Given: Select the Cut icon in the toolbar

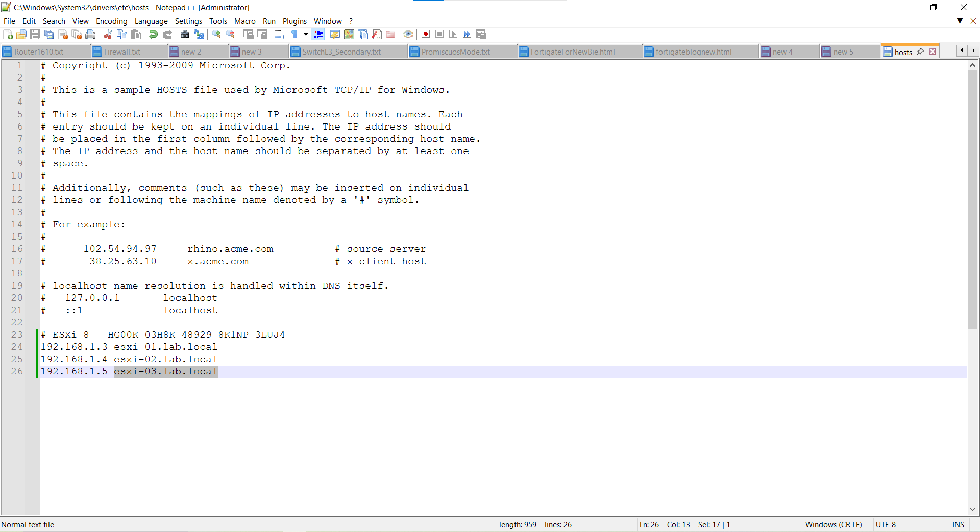Looking at the screenshot, I should click(x=108, y=34).
